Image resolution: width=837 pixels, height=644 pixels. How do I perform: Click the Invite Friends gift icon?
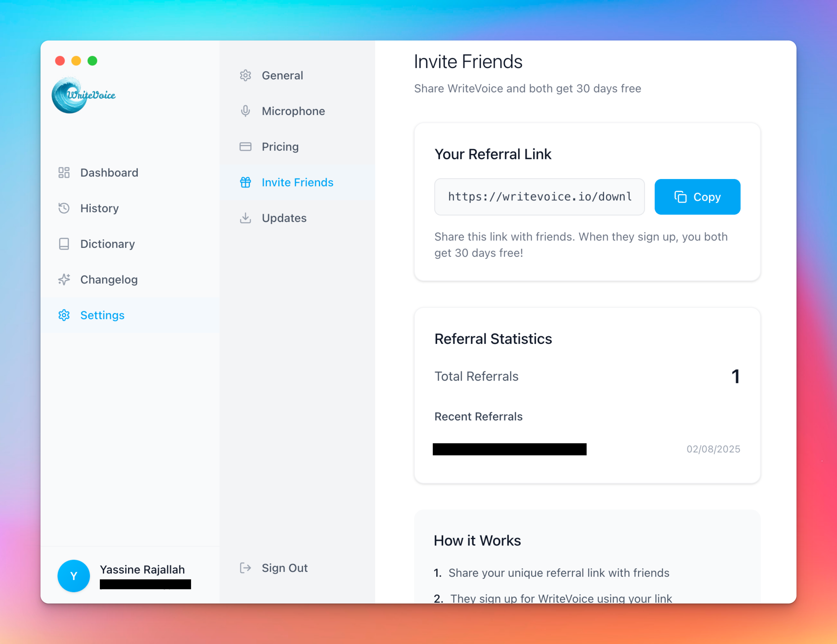click(245, 182)
